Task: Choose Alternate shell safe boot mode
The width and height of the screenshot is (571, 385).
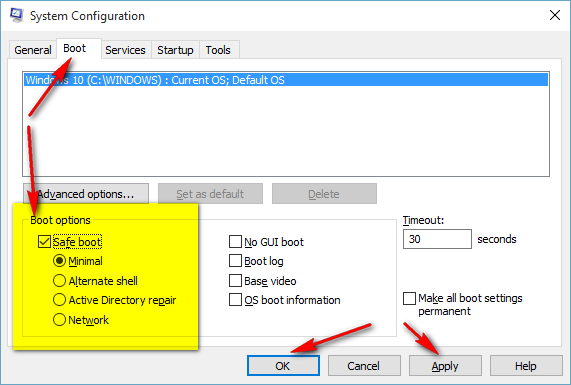Action: click(x=59, y=280)
